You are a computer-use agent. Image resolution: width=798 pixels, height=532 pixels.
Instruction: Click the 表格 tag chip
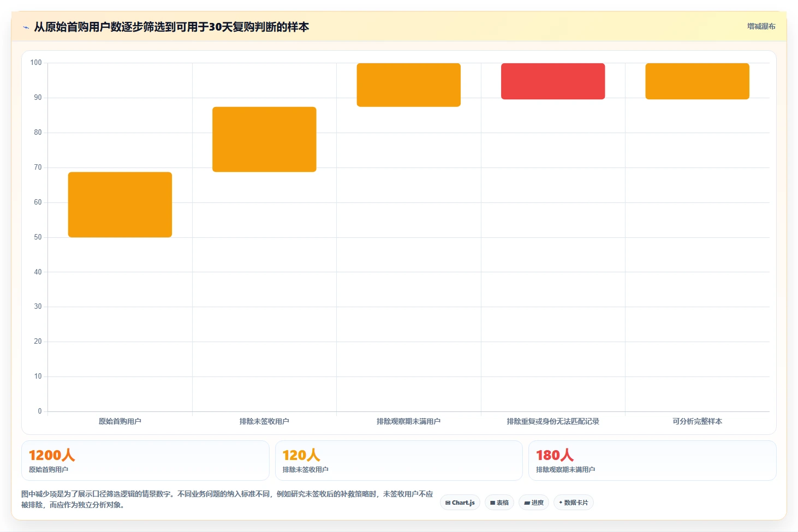pos(499,503)
